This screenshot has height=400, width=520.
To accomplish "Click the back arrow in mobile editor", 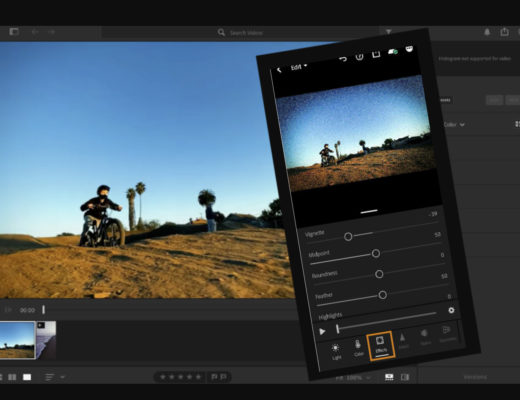I will [x=279, y=70].
